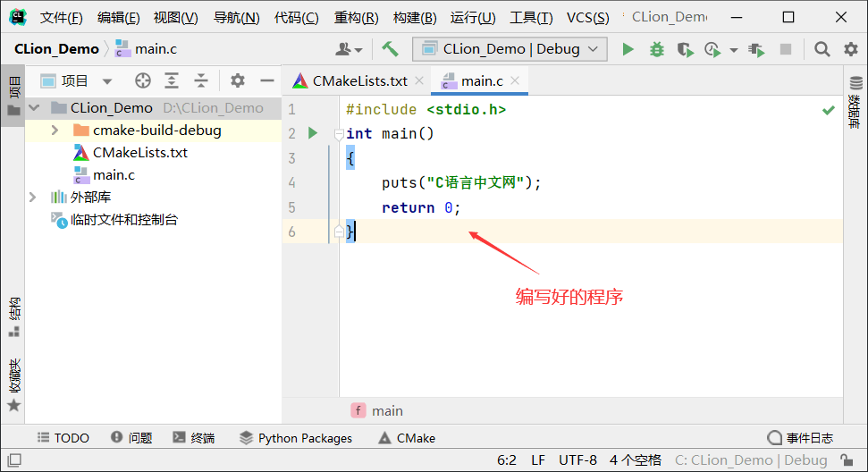Click gutter run arrow beside int main
Screen dimensions: 868x472
click(x=313, y=133)
